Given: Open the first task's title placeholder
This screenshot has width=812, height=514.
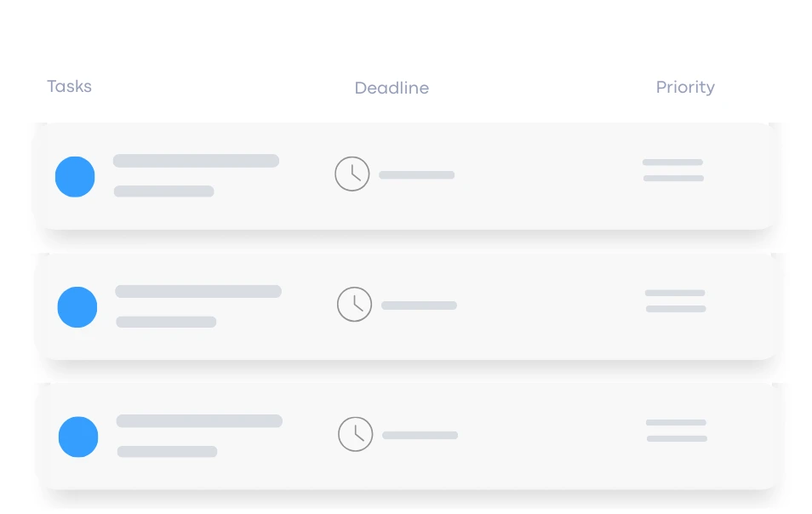Looking at the screenshot, I should 196,161.
